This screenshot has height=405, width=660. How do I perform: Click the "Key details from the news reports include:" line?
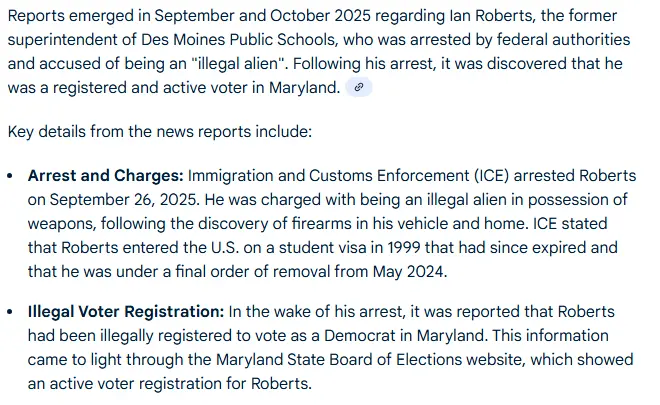click(x=160, y=131)
